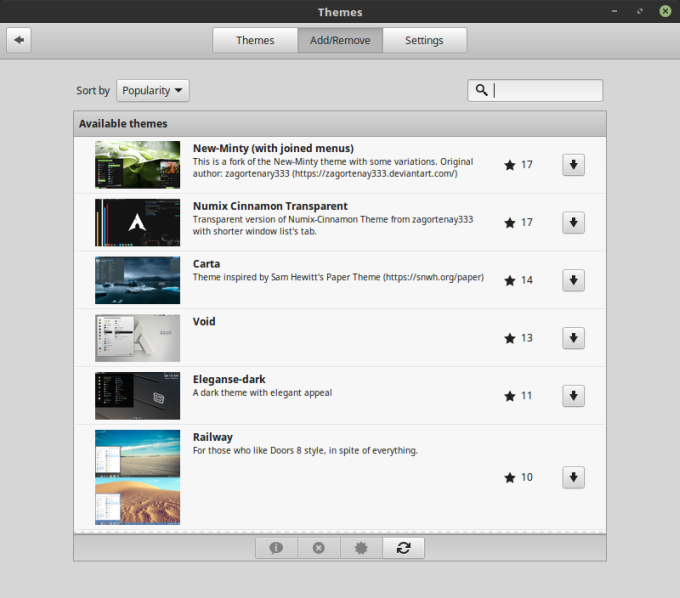This screenshot has width=680, height=598.
Task: Install the Carta theme via download arrow
Action: (x=573, y=280)
